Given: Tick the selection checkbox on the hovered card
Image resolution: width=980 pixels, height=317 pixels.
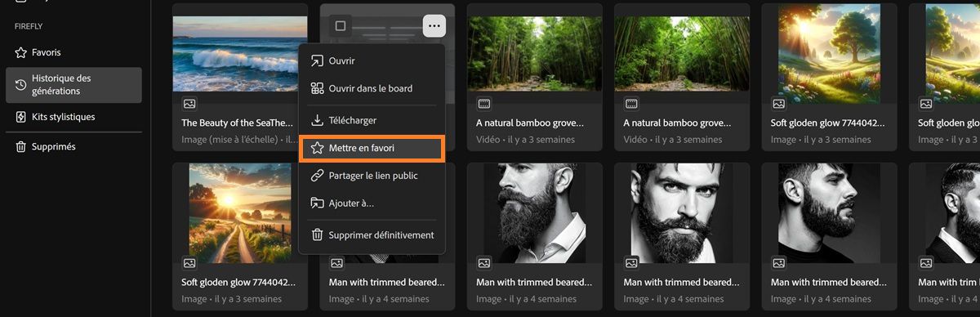Looking at the screenshot, I should (341, 26).
